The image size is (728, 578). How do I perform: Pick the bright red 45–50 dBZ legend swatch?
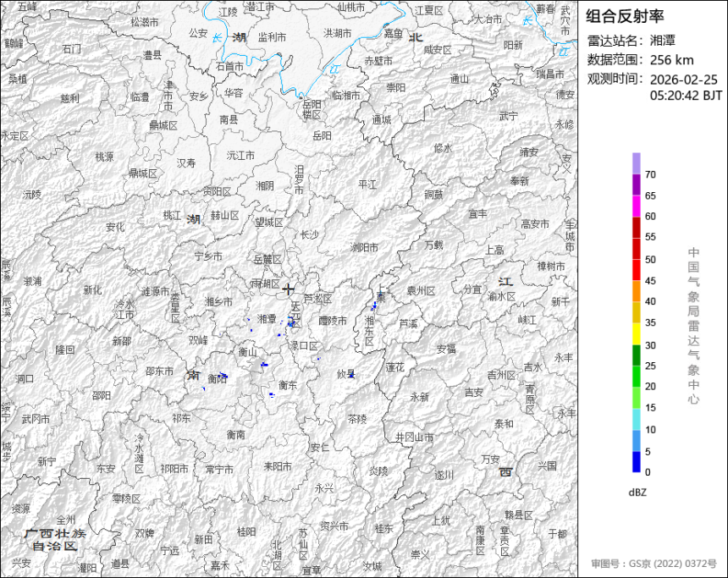click(x=636, y=270)
